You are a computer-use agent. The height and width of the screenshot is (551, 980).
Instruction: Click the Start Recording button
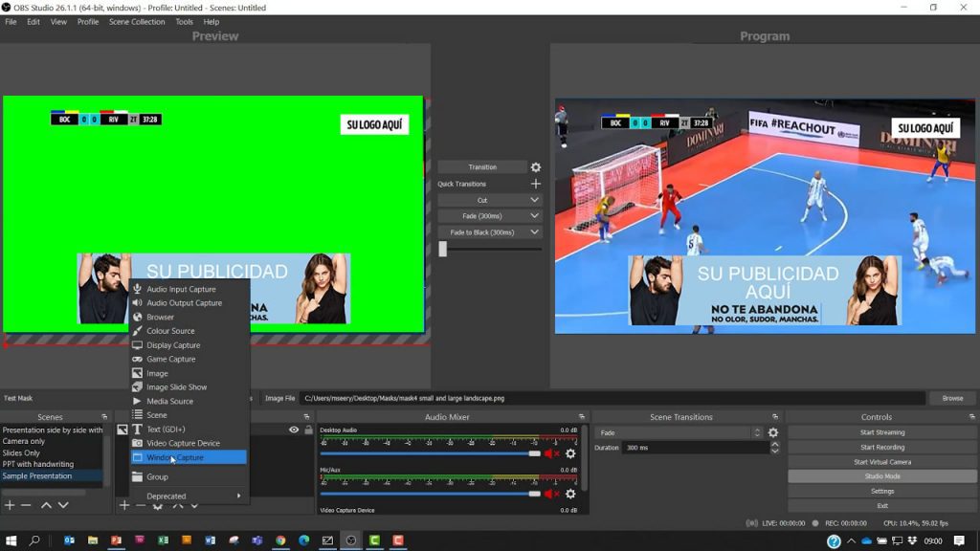[x=881, y=447]
